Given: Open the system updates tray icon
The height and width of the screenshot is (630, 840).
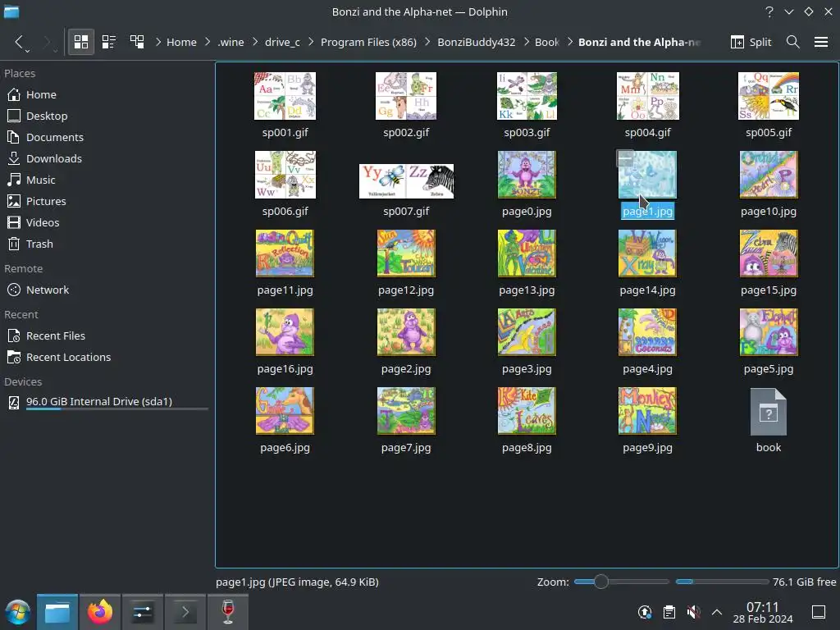Looking at the screenshot, I should tap(645, 612).
